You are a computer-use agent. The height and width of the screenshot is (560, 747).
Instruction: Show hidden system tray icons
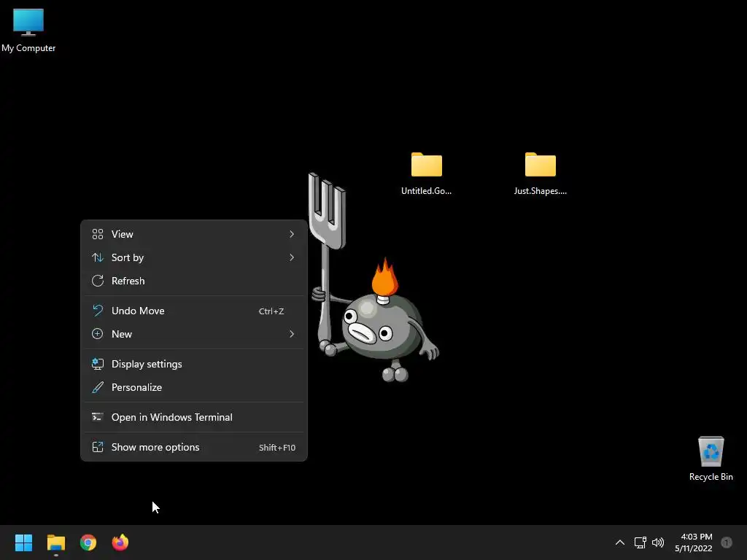[x=620, y=542]
